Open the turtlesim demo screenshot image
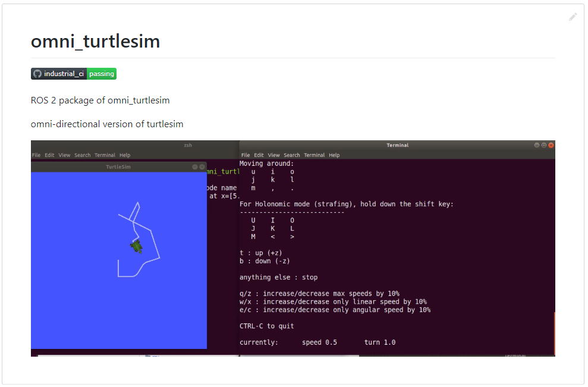The width and height of the screenshot is (588, 387). click(x=293, y=248)
